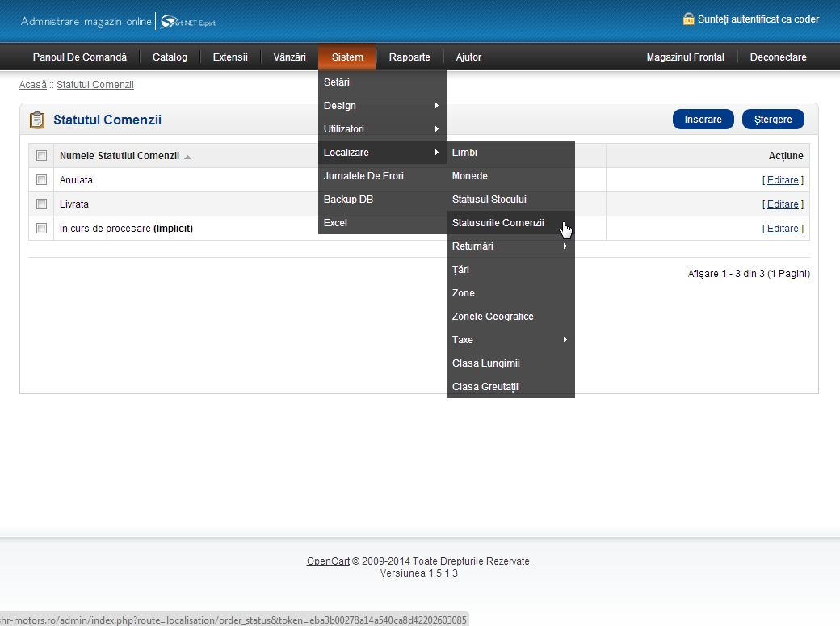Click the clipboard icon beside Statutul Comenzii
Viewport: 840px width, 626px height.
(x=37, y=120)
